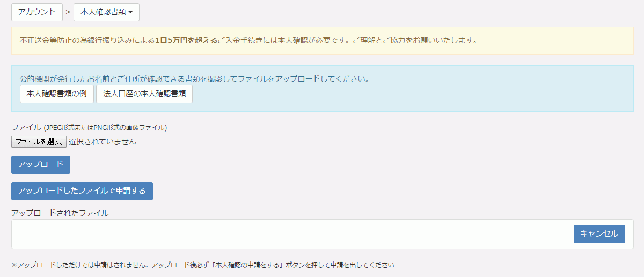Click ファイルを選択 file chooser

tap(39, 142)
